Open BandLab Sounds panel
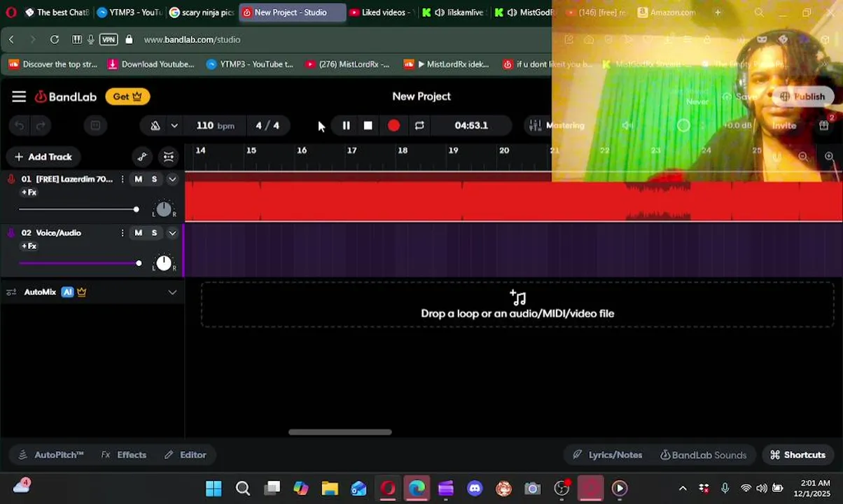 point(703,455)
